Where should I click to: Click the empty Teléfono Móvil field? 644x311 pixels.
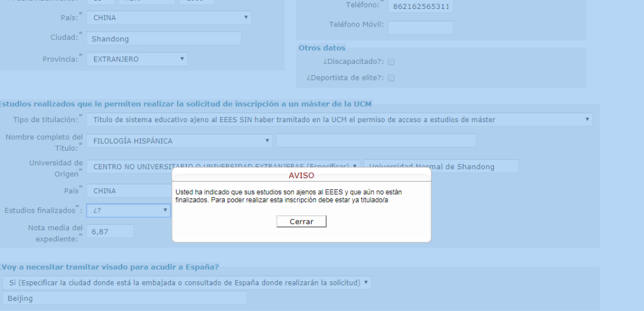coord(420,27)
